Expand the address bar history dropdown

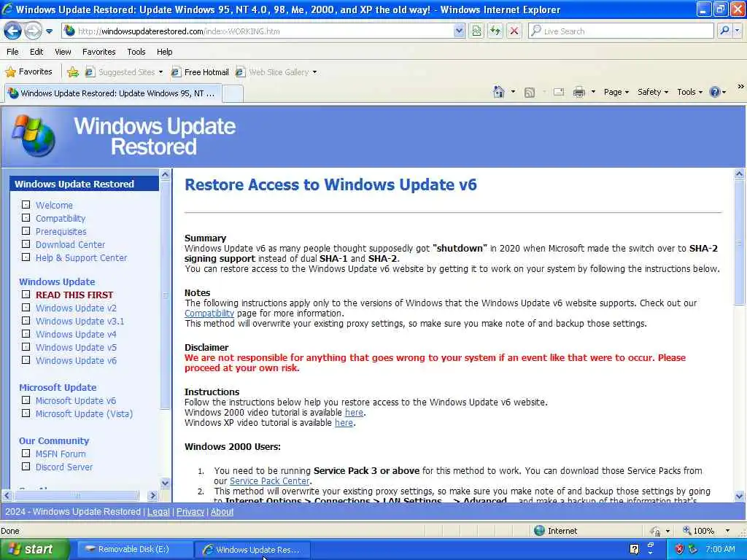pos(458,31)
